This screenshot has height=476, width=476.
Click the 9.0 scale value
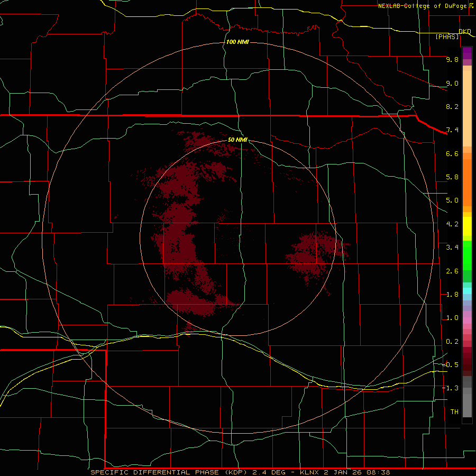point(452,83)
